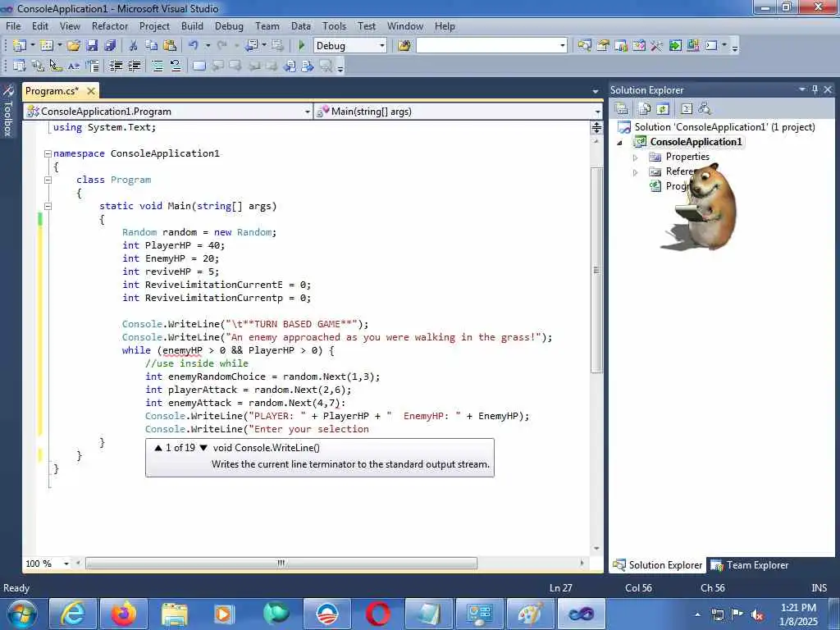This screenshot has width=840, height=630.
Task: Collapse the class Program outlining block
Action: pos(48,180)
